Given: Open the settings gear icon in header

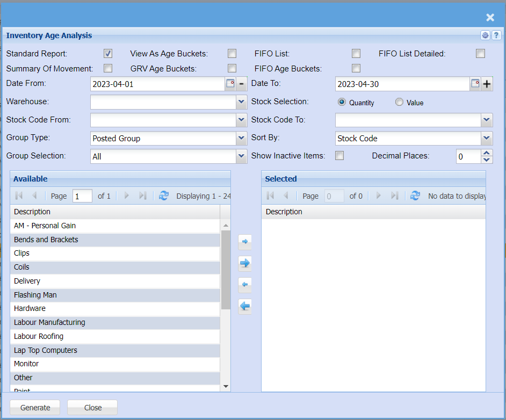Looking at the screenshot, I should point(486,35).
